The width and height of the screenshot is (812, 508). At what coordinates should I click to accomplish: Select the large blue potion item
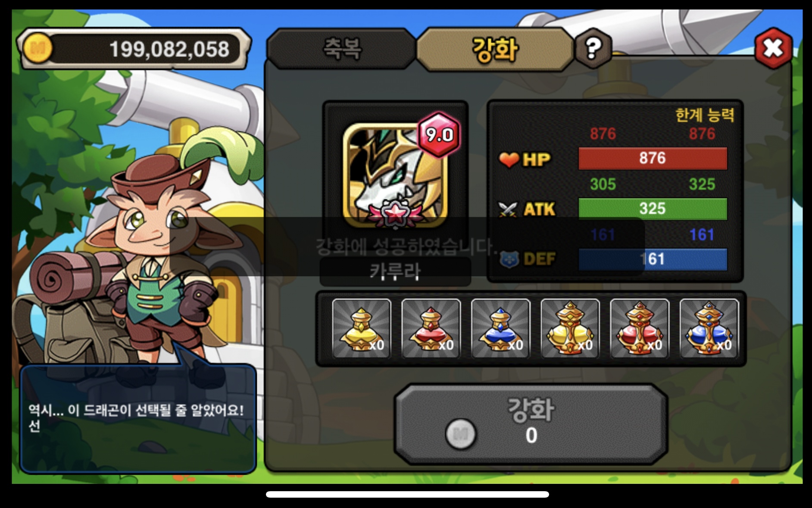709,328
